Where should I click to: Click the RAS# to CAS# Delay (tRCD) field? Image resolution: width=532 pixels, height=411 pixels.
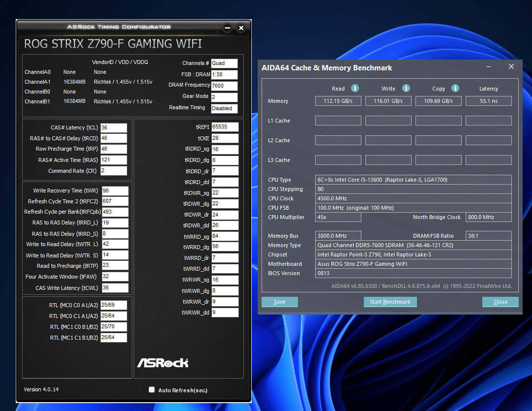pos(114,138)
